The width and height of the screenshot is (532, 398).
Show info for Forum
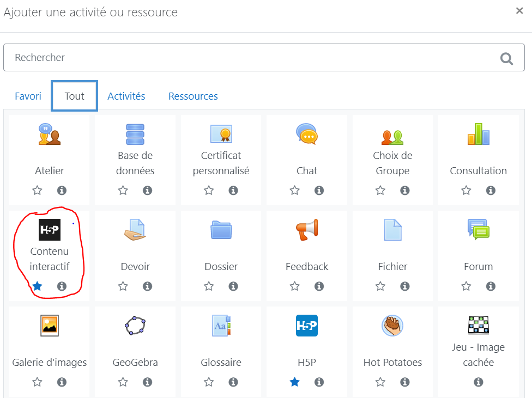pos(491,286)
